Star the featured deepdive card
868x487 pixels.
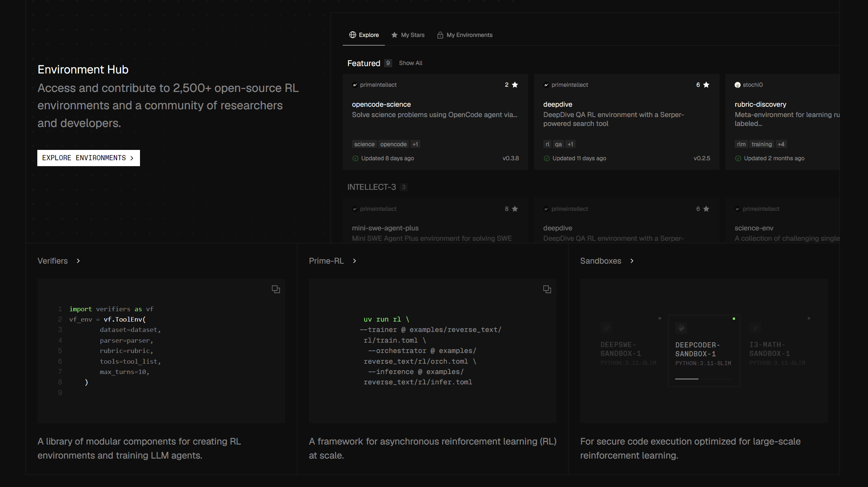click(x=706, y=85)
